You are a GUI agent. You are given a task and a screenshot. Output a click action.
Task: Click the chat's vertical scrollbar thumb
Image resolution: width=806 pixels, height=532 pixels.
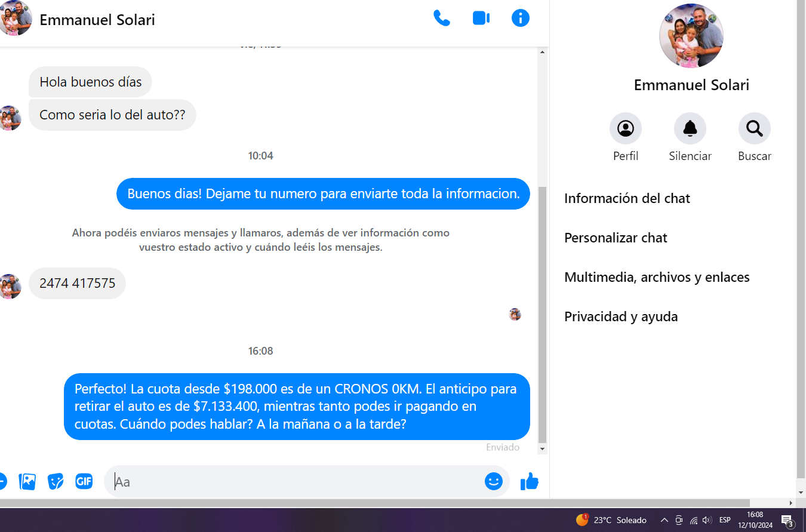(x=542, y=314)
